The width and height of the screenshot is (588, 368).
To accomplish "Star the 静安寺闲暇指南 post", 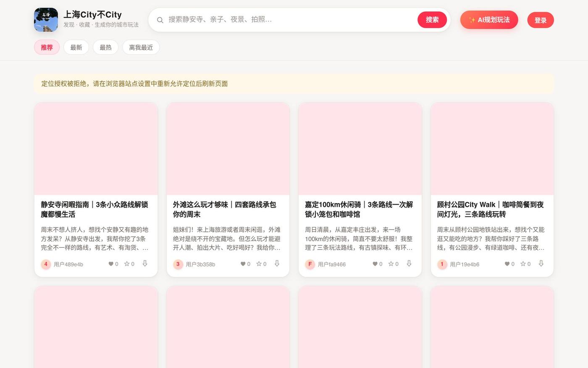I will pyautogui.click(x=126, y=264).
